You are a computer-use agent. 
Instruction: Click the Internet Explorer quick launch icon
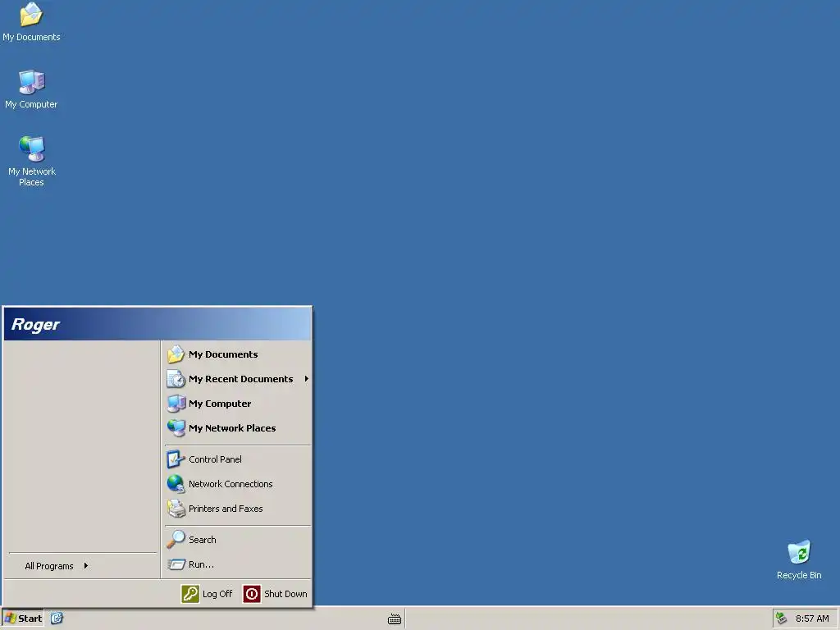pyautogui.click(x=57, y=619)
